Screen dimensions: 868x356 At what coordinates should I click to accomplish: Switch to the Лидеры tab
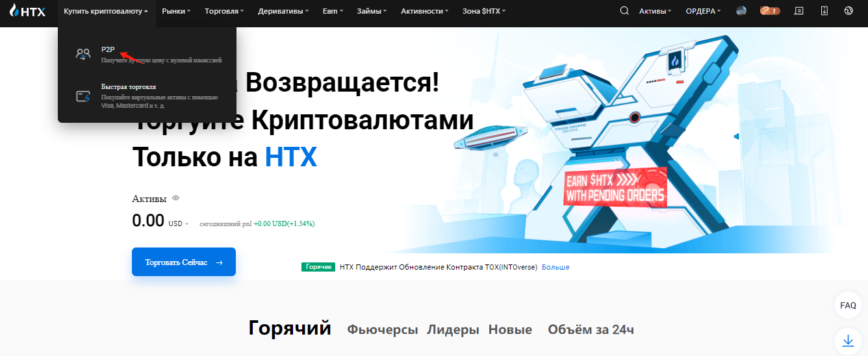[453, 329]
